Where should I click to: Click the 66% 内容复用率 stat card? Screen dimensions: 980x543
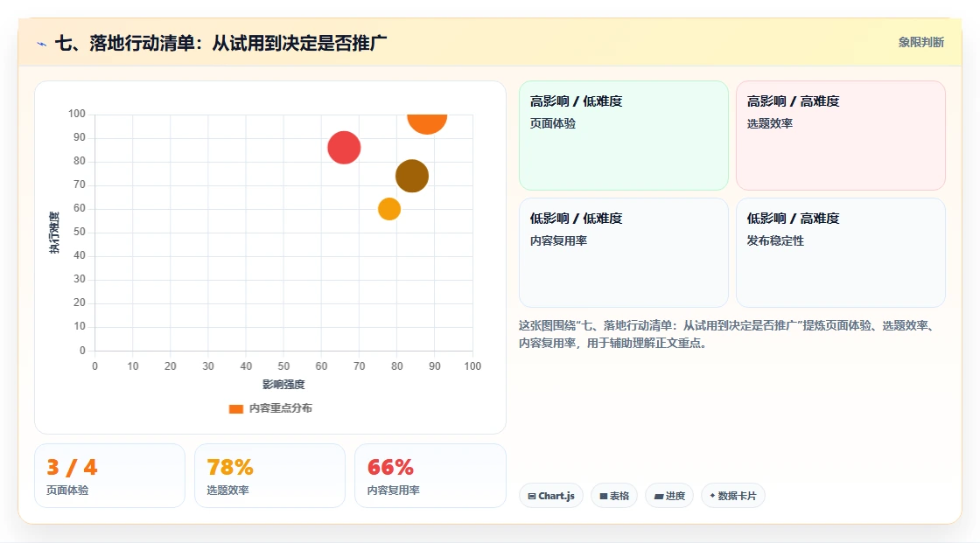tap(430, 476)
